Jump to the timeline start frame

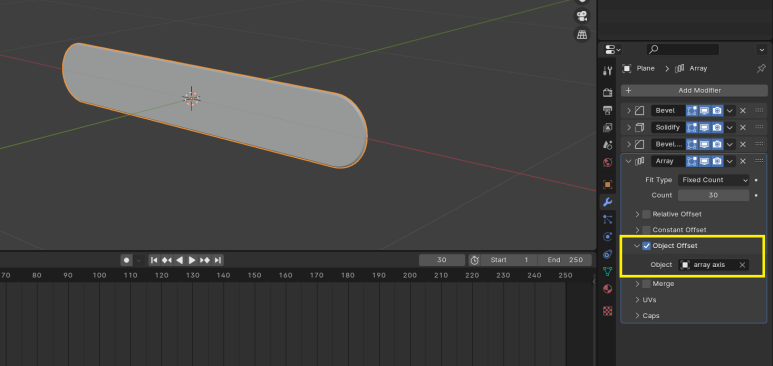pos(154,260)
